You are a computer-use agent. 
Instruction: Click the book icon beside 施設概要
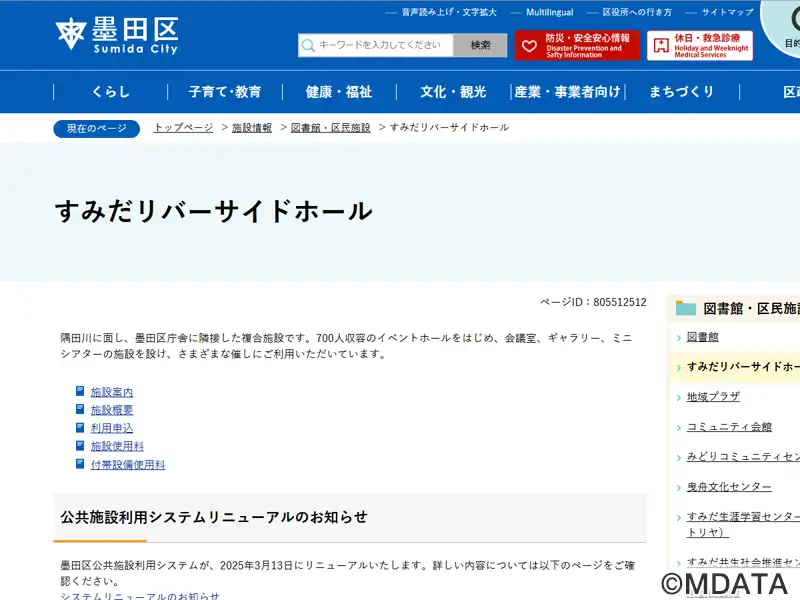[x=80, y=409]
